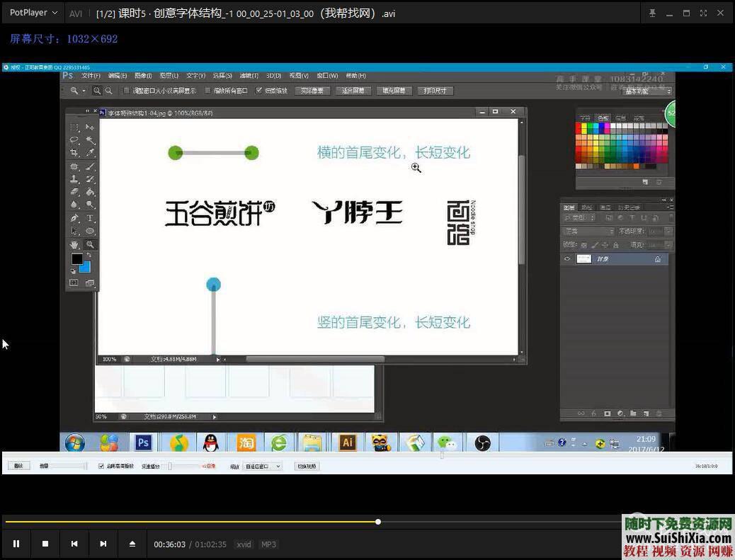
Task: Choose the Clone Stamp tool
Action: 74,178
